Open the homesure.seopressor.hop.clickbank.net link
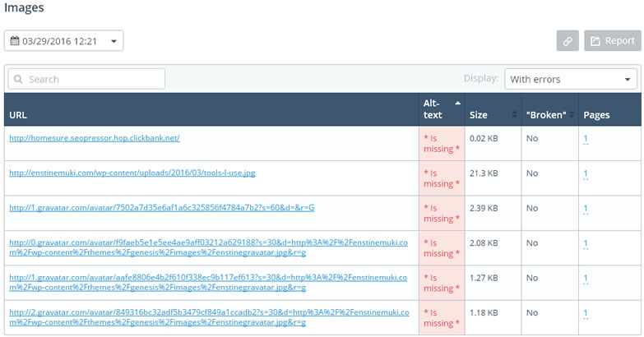Image resolution: width=644 pixels, height=337 pixels. pos(94,138)
